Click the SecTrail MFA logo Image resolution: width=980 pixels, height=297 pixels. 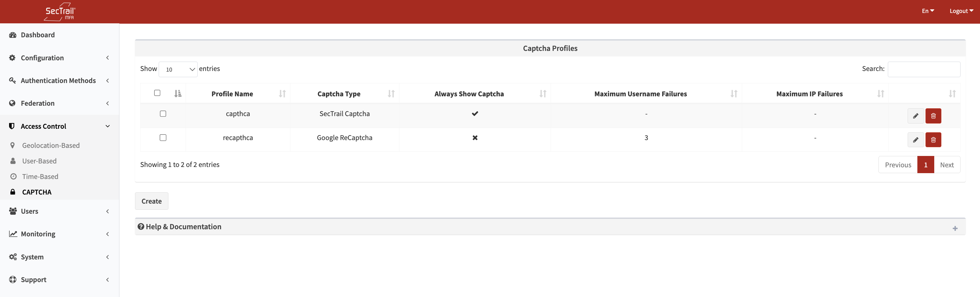click(x=60, y=12)
